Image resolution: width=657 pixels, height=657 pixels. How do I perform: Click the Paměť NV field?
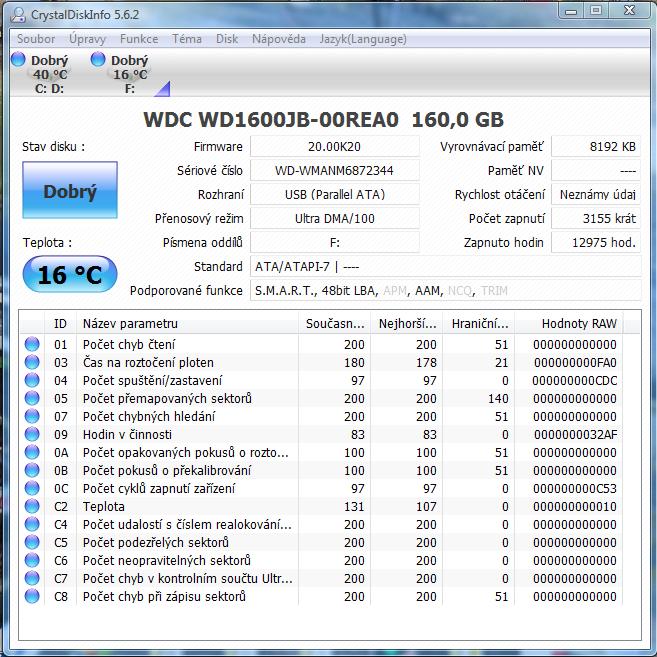coord(596,171)
